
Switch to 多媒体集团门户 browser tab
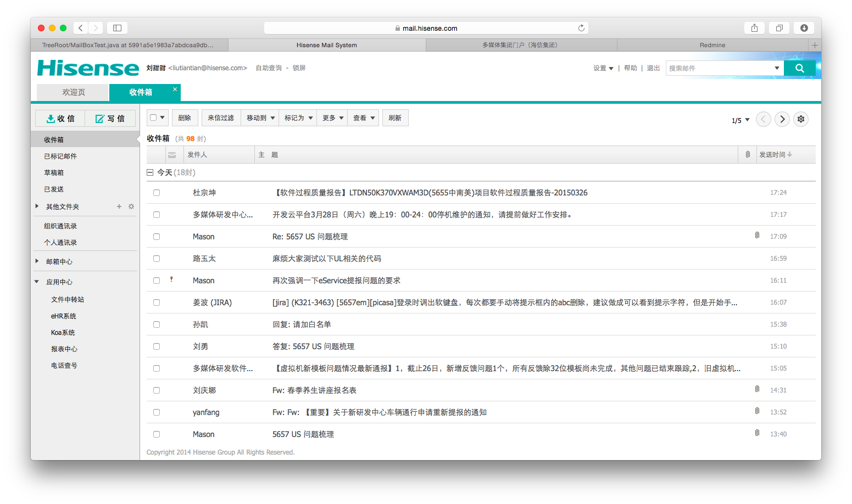click(521, 45)
